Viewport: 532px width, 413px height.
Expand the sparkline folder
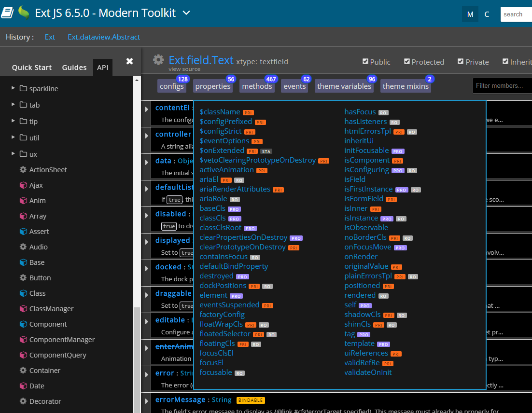point(13,88)
